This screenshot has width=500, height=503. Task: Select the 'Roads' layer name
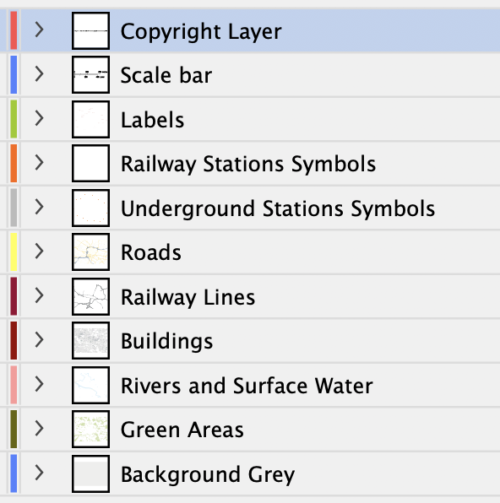point(151,252)
